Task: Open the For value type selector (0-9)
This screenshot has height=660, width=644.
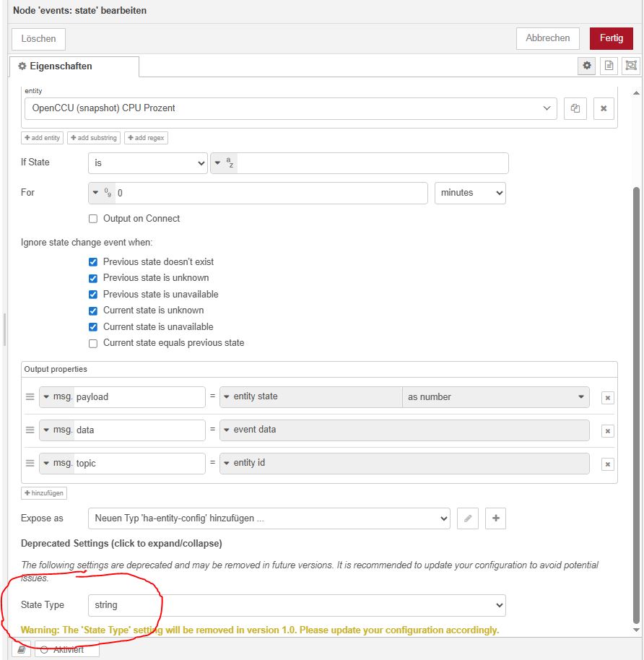Action: (102, 193)
